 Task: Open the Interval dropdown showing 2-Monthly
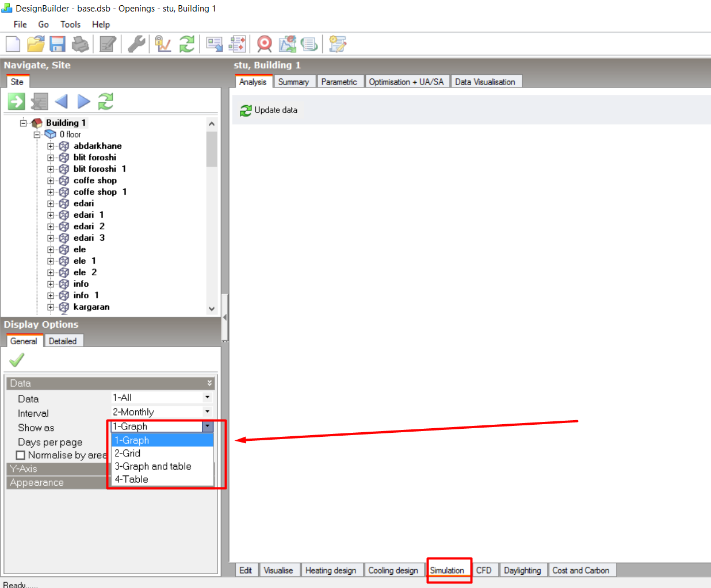[162, 412]
